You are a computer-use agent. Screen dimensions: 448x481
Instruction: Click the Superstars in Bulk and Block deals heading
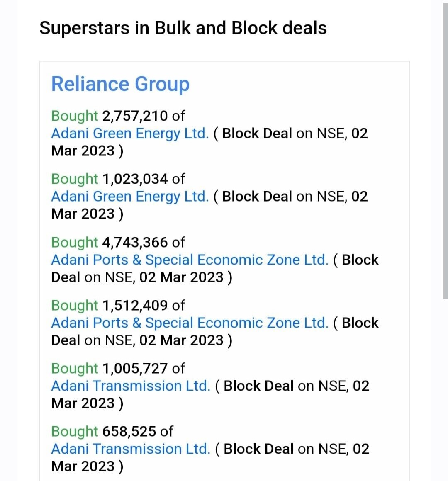coord(183,28)
